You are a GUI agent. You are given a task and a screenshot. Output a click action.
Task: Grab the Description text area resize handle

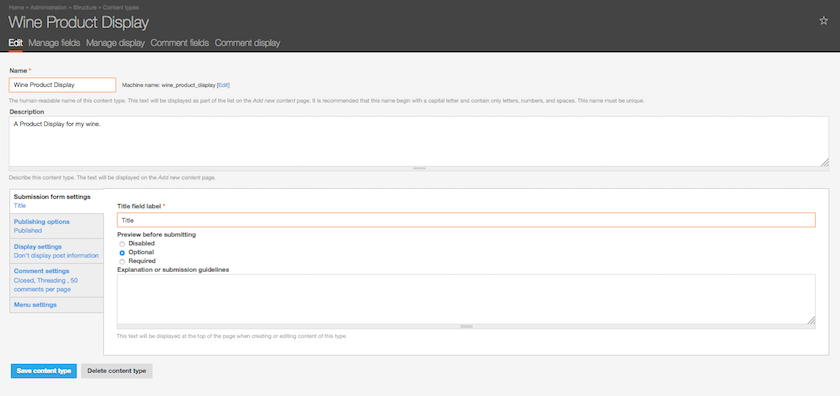coord(419,169)
